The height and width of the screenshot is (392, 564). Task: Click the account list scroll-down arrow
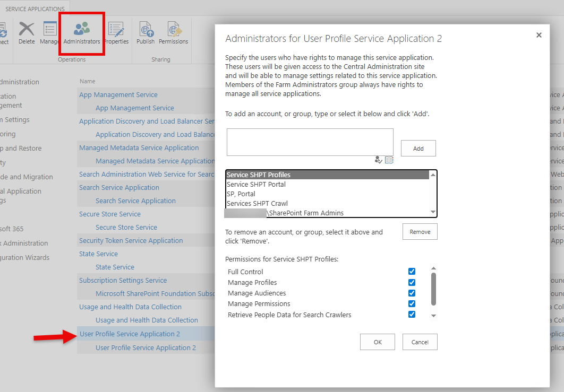(433, 212)
